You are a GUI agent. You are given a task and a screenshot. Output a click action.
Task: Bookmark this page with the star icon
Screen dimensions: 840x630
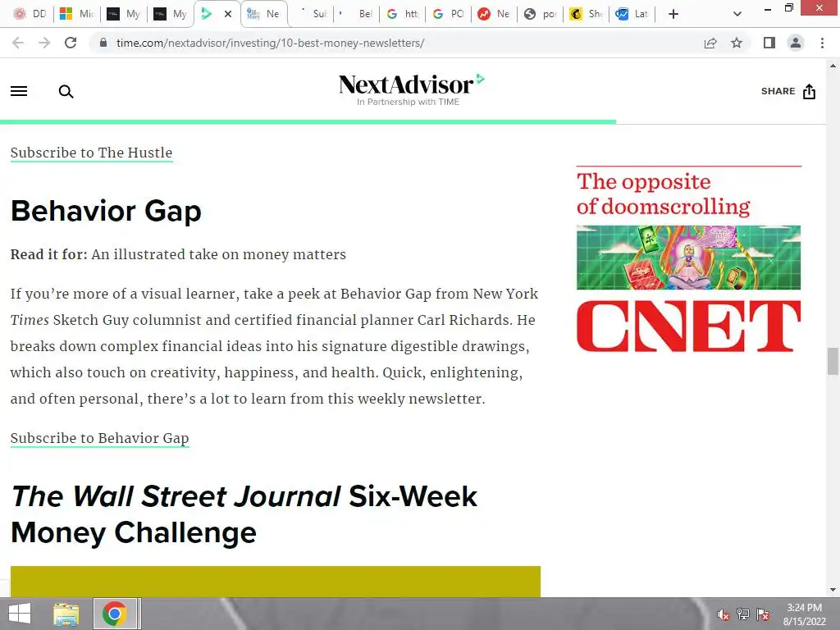(x=737, y=43)
